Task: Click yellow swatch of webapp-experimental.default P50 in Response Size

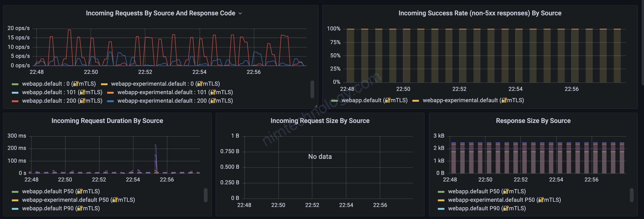Action: 441,200
